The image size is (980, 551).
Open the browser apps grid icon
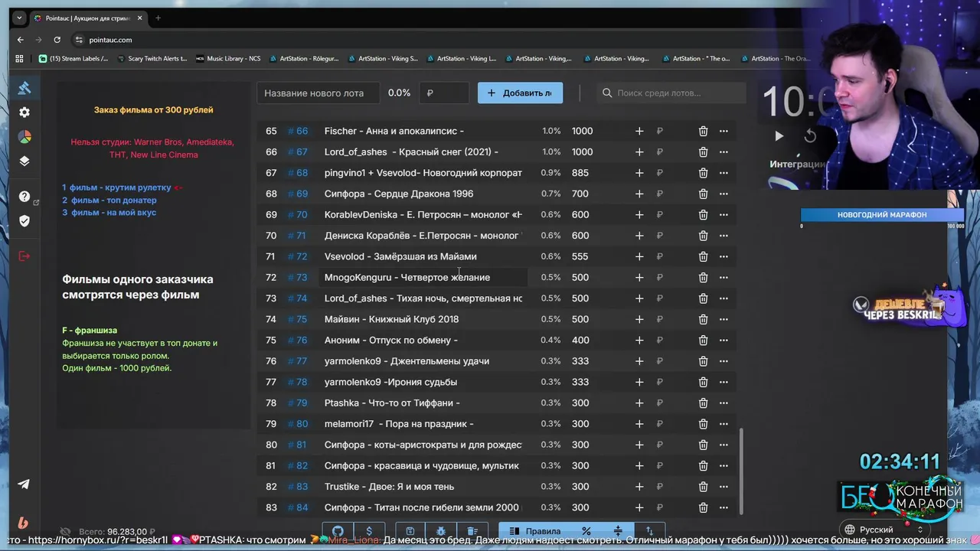(19, 58)
